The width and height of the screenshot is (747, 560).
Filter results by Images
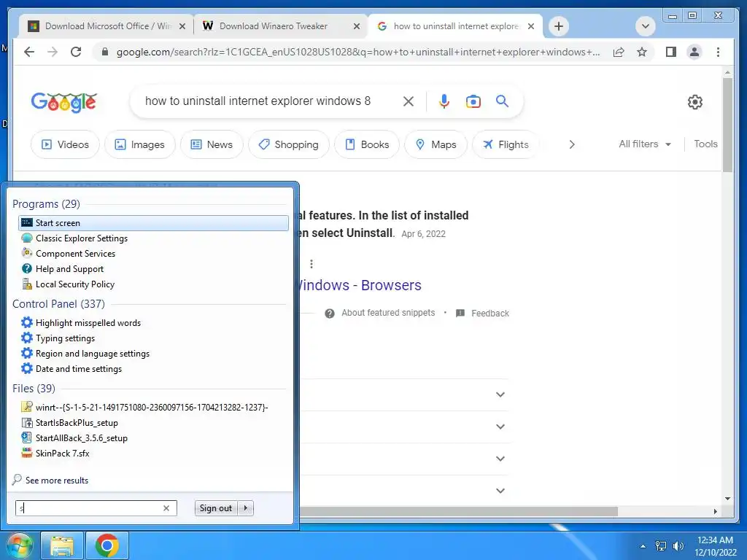pos(140,144)
